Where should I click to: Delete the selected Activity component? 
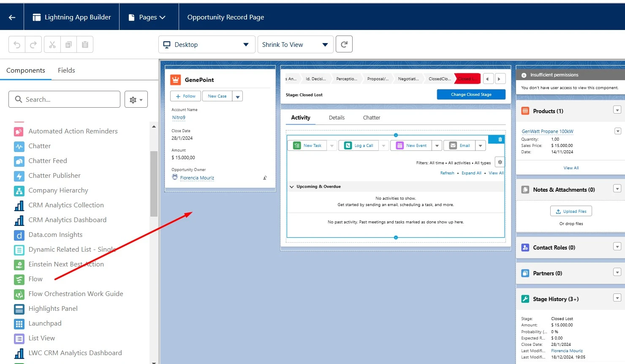(500, 139)
